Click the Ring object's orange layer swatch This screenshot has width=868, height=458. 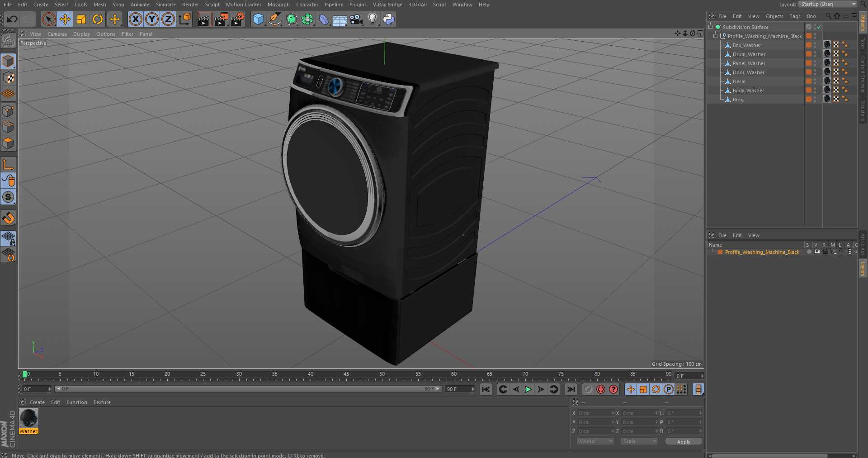[x=809, y=99]
